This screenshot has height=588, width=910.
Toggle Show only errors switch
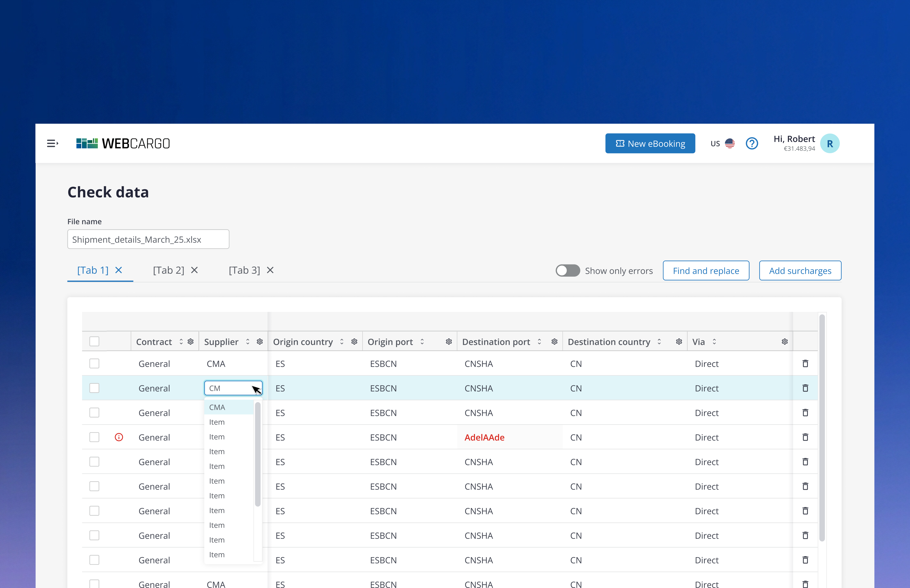tap(567, 271)
